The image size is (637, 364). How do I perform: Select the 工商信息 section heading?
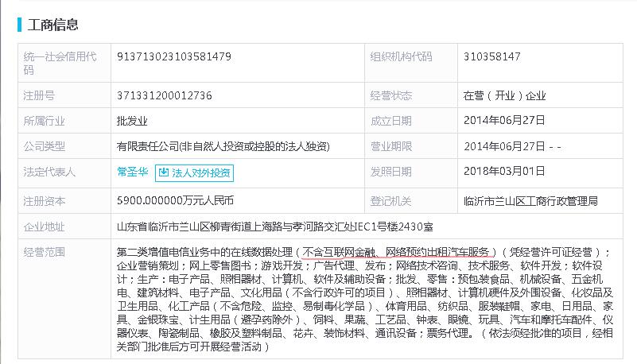click(x=53, y=24)
